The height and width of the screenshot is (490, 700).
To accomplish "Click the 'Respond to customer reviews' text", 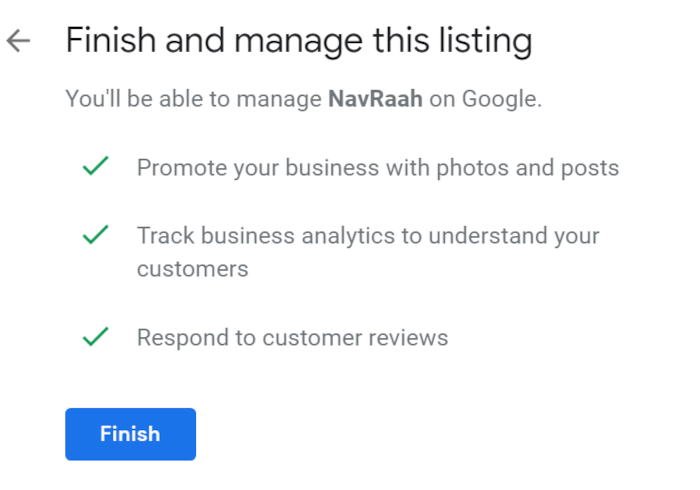I will pos(292,338).
